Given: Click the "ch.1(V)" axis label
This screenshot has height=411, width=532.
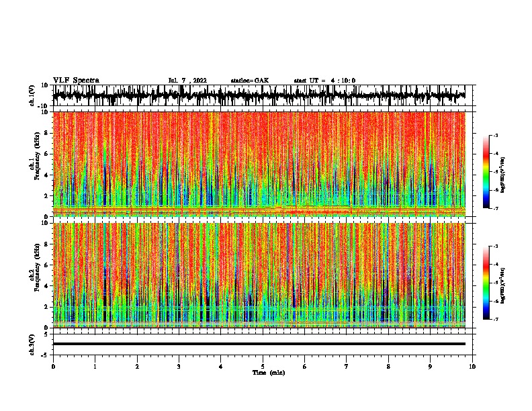Looking at the screenshot, I should point(32,95).
